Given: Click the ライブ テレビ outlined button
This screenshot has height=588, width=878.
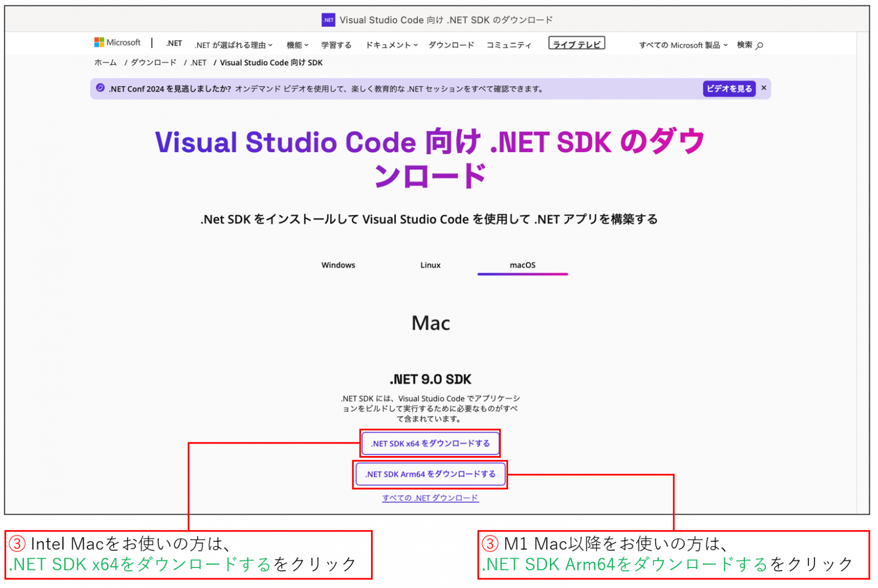Looking at the screenshot, I should (x=577, y=42).
